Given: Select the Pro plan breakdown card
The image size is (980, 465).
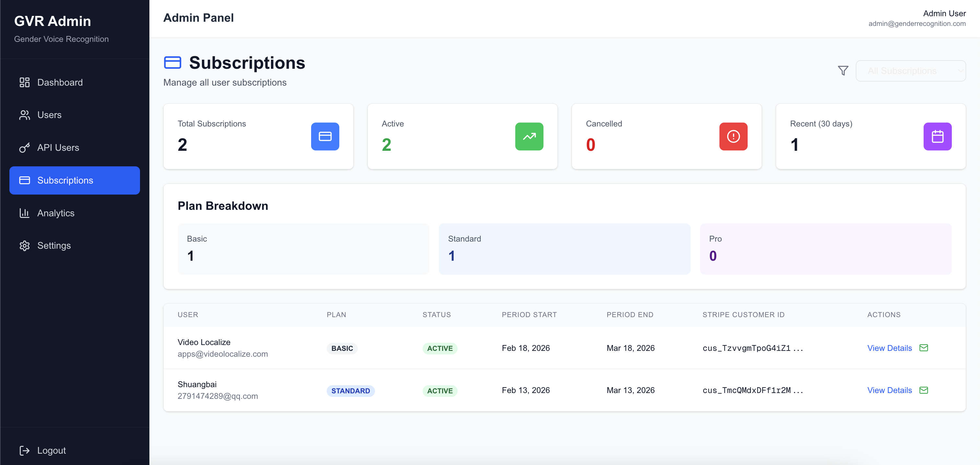Looking at the screenshot, I should (x=825, y=249).
